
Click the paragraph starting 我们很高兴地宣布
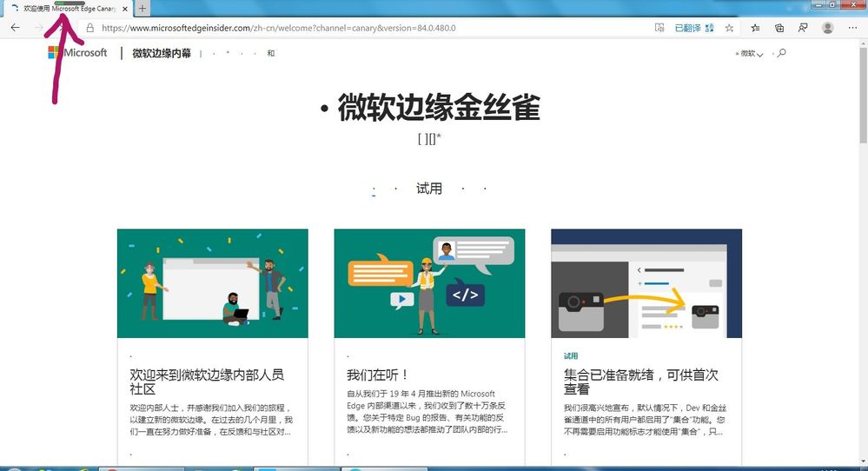click(645, 420)
